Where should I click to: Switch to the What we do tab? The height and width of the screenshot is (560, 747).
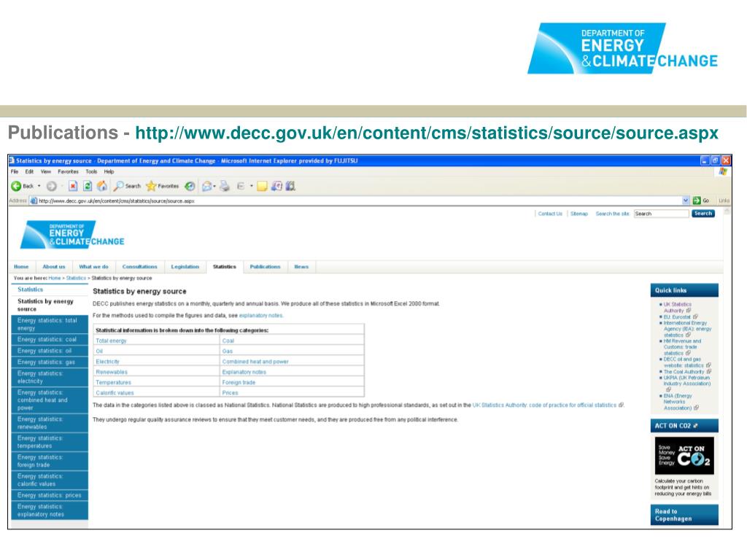(x=94, y=267)
